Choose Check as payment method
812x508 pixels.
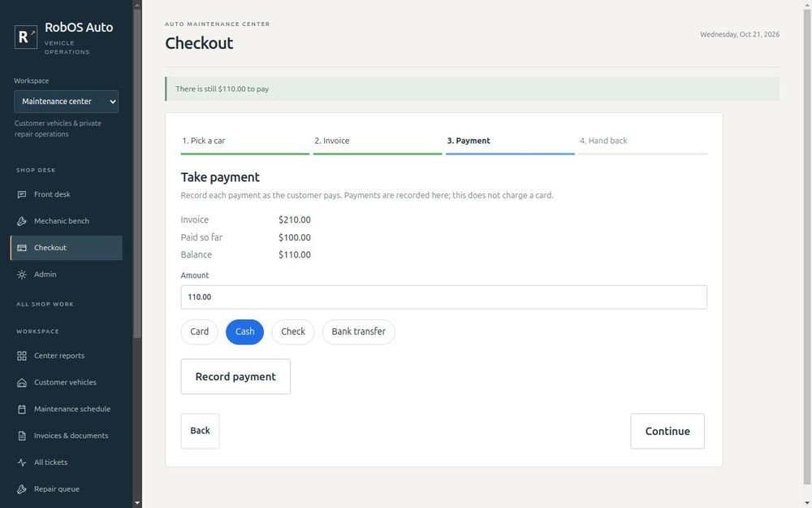293,332
